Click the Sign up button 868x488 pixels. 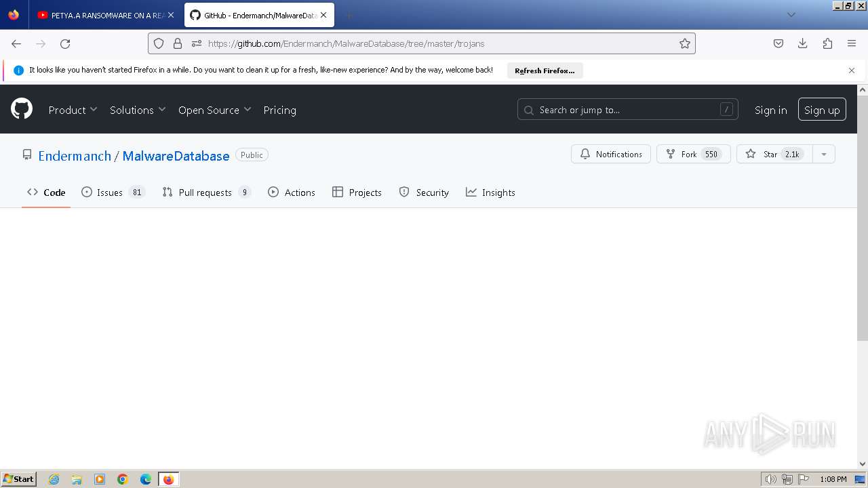click(x=822, y=110)
